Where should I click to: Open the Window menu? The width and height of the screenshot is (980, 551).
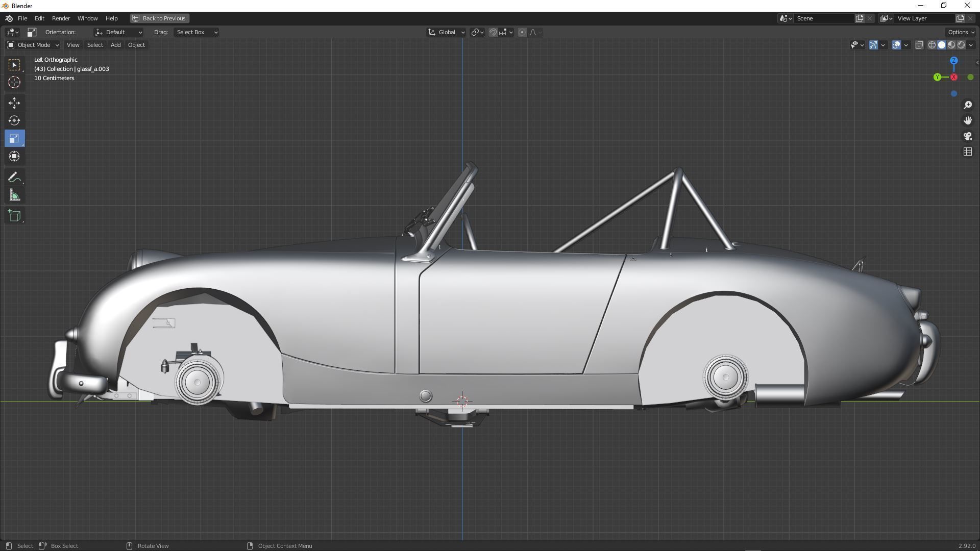coord(87,18)
